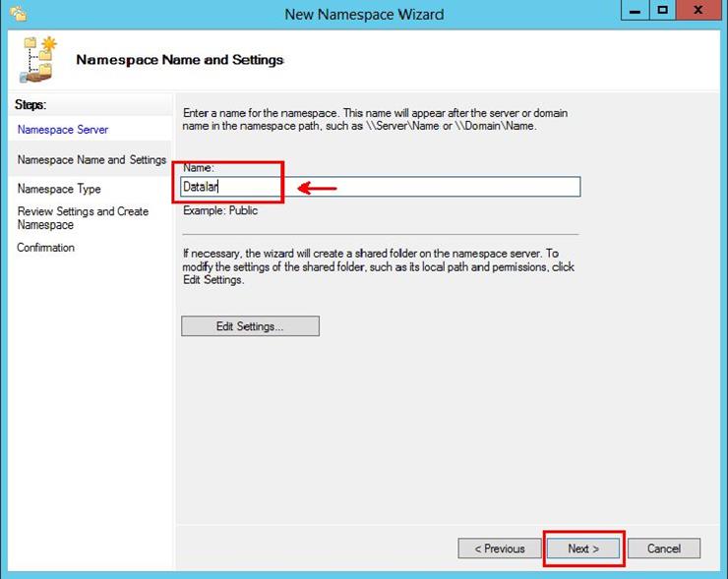Click the namespace folder icon in the header
This screenshot has height=579, width=728.
coord(35,59)
